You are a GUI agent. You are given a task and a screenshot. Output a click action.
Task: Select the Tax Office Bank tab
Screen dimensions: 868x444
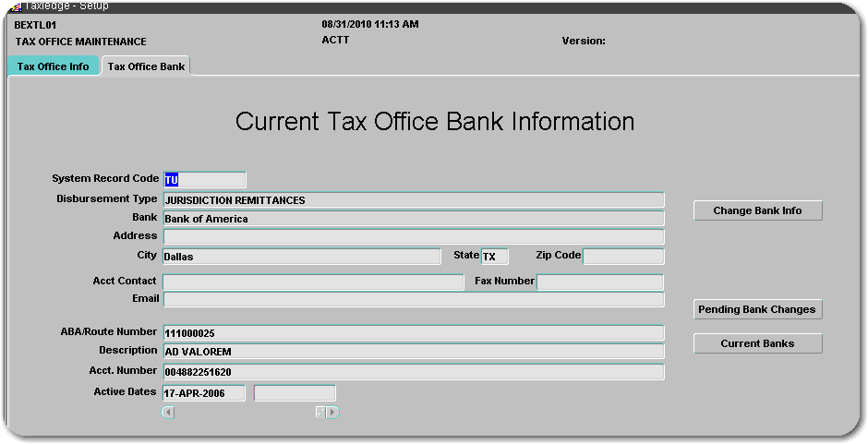tap(146, 66)
